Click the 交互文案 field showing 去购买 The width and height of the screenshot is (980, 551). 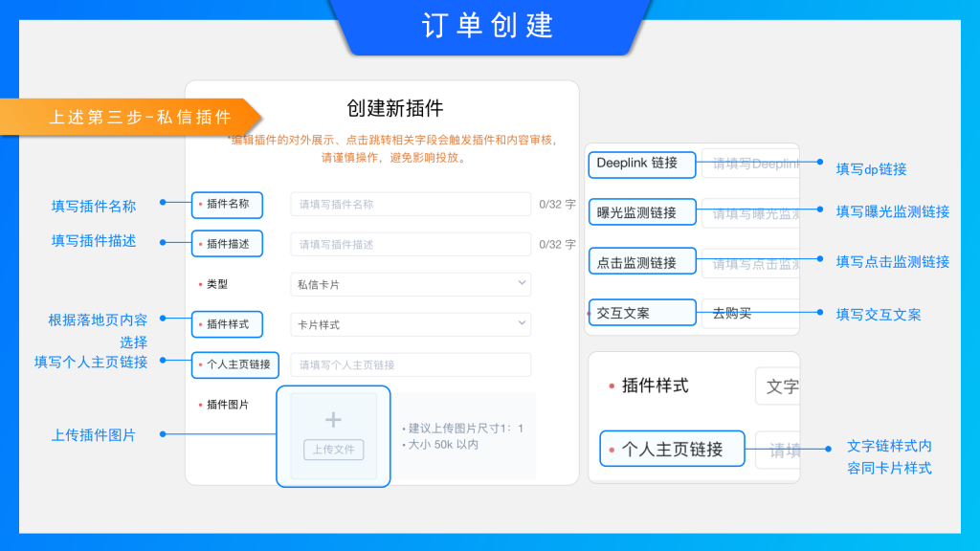[750, 314]
